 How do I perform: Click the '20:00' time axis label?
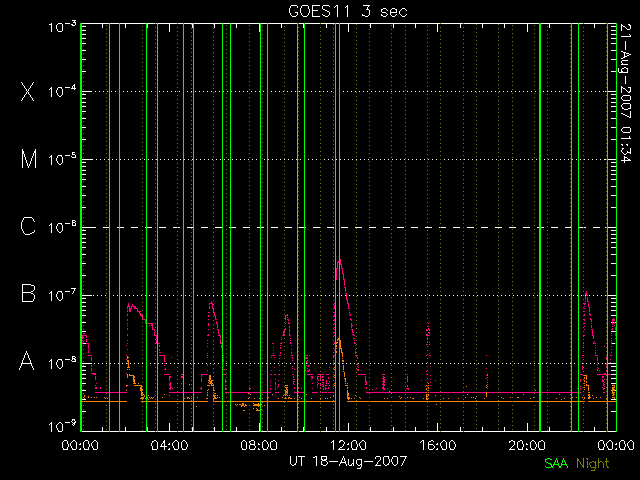pos(527,445)
